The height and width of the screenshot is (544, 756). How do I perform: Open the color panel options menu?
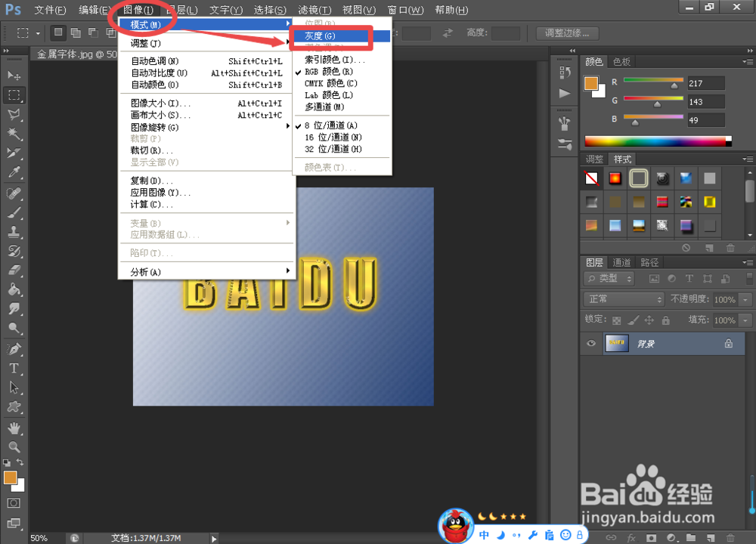point(748,62)
